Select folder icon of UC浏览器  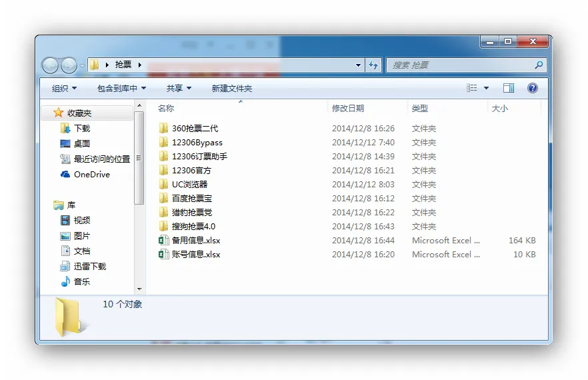[163, 184]
